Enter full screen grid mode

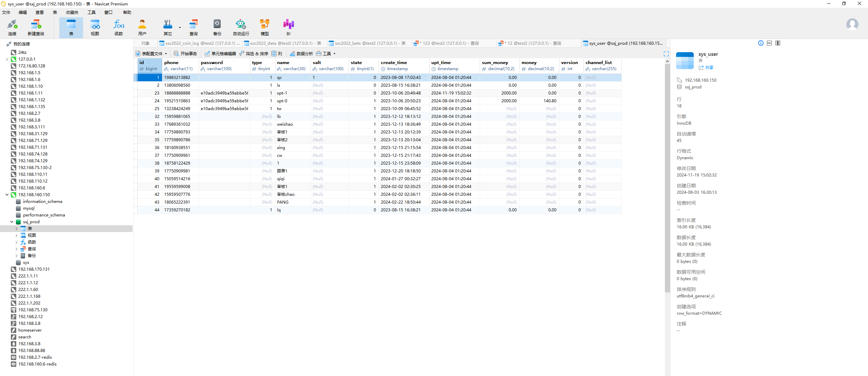pos(666,54)
